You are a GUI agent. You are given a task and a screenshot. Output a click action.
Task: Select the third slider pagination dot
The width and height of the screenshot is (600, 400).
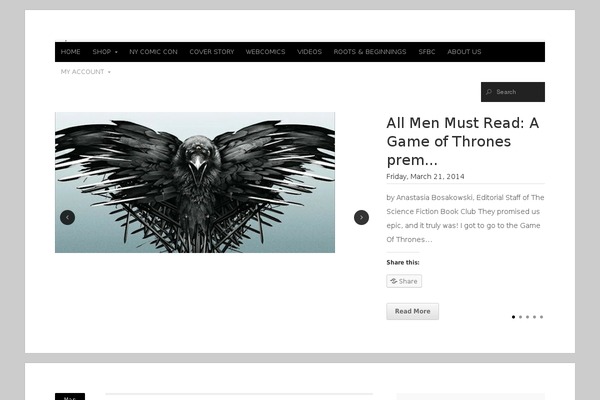[527, 317]
